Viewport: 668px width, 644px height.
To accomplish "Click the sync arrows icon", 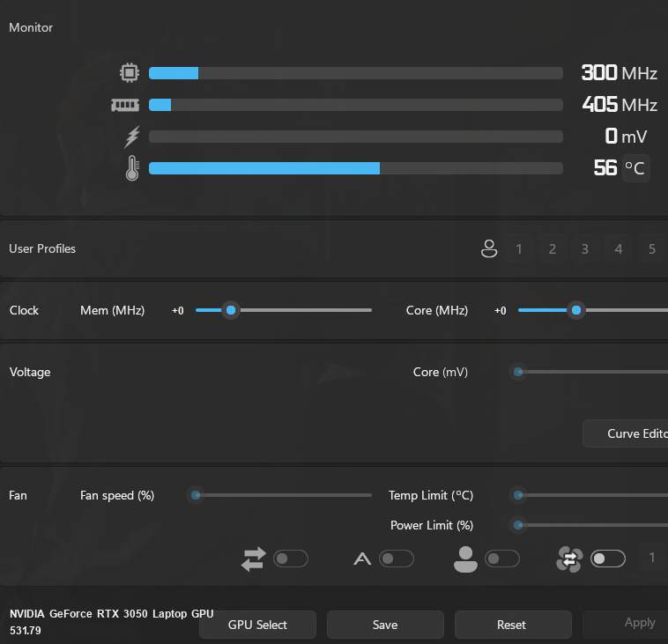I will (x=254, y=559).
